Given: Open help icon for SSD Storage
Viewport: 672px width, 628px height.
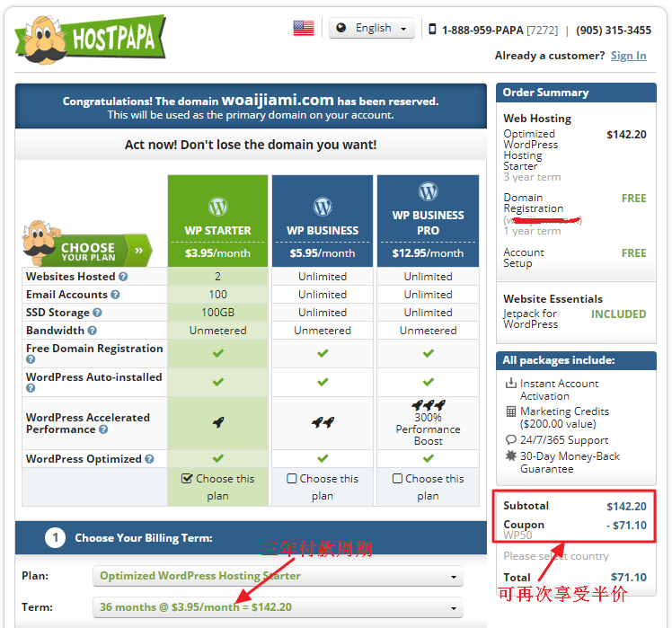Looking at the screenshot, I should click(x=97, y=313).
